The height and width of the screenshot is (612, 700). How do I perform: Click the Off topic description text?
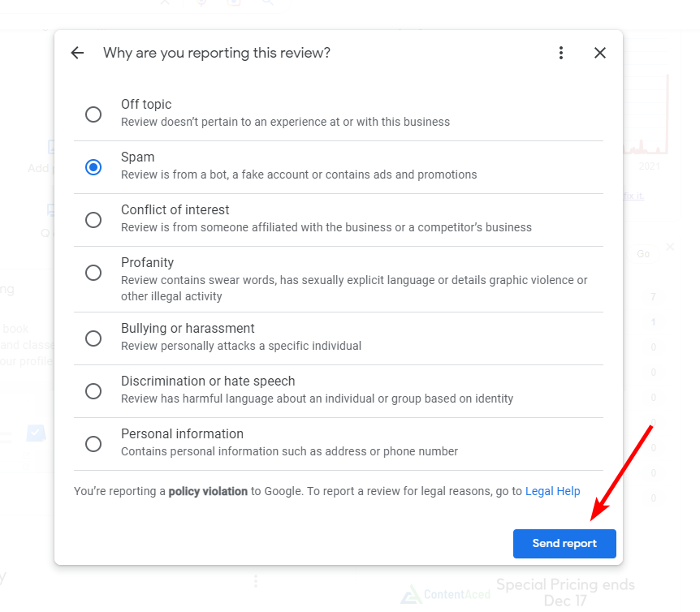[285, 122]
